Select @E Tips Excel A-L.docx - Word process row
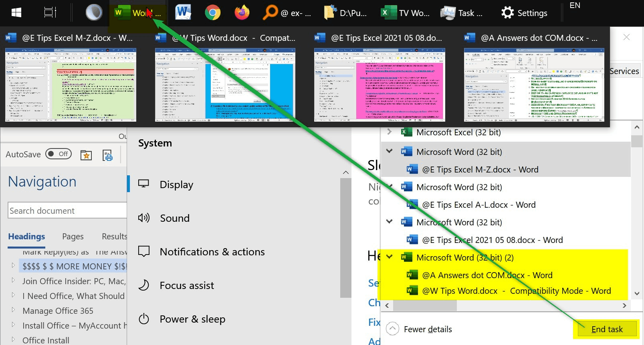The image size is (644, 345). click(x=506, y=205)
